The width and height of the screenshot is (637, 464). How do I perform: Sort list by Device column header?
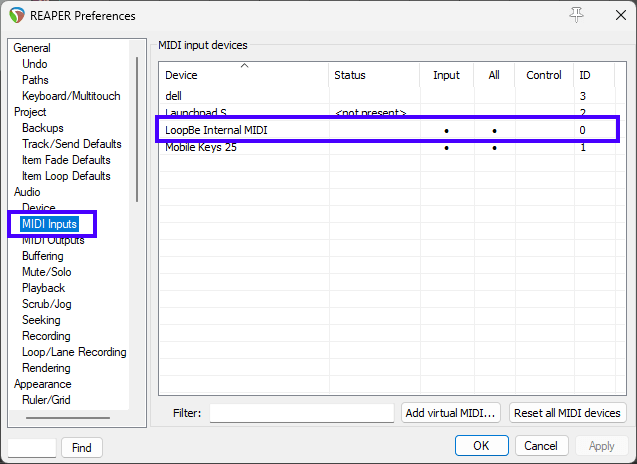point(243,75)
